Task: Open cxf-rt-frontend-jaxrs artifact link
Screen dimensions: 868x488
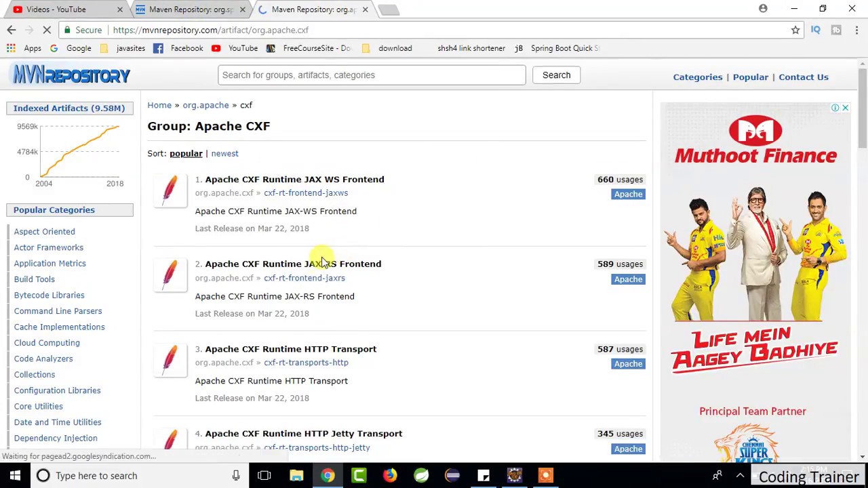Action: pos(304,278)
